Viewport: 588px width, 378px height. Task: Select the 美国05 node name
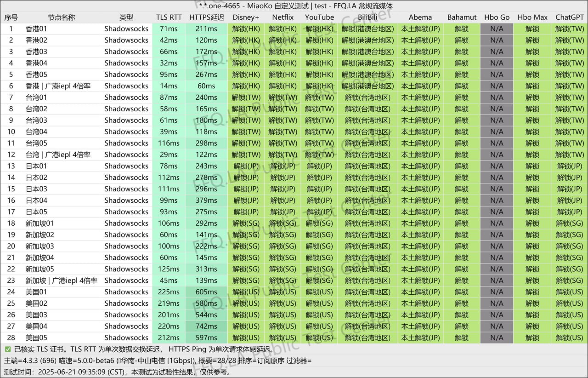[x=36, y=338]
